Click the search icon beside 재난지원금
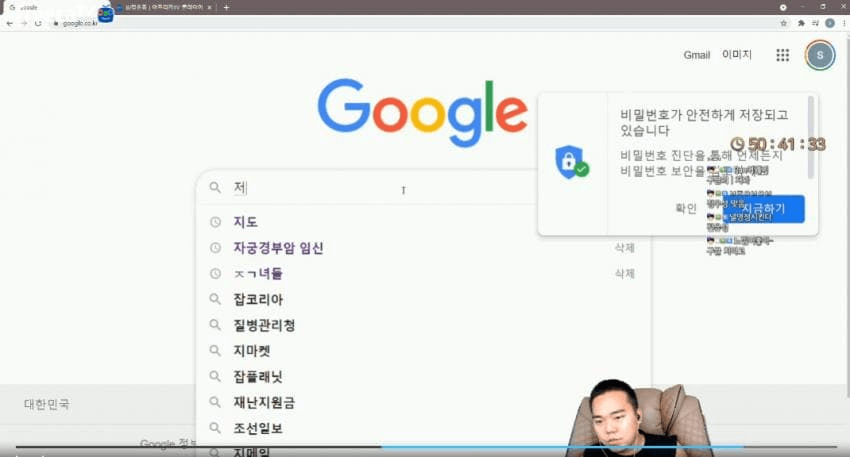 tap(215, 402)
